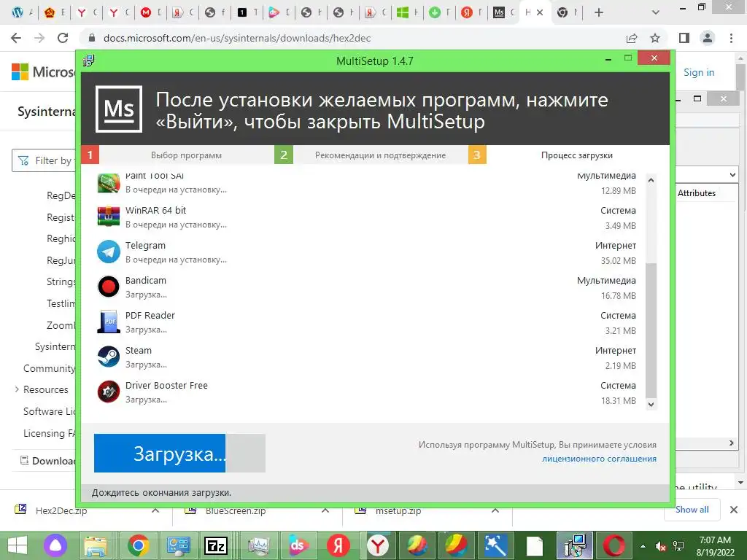
Task: Close the active Hex2Dec browser tab
Action: point(540,13)
